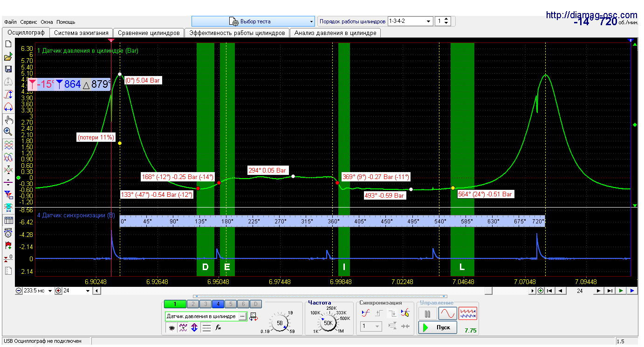Click the crossed waveforms icon in sidebar
This screenshot has width=644, height=347.
point(8,170)
